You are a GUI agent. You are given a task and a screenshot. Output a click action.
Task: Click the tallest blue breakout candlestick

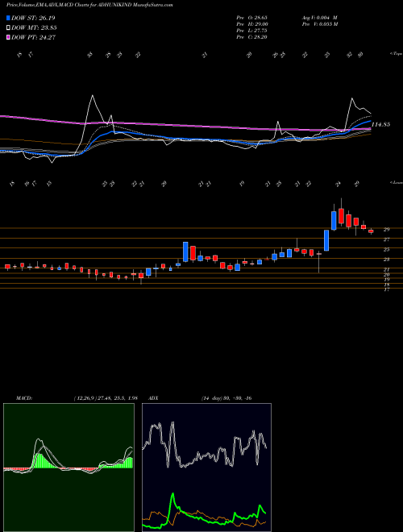326,240
